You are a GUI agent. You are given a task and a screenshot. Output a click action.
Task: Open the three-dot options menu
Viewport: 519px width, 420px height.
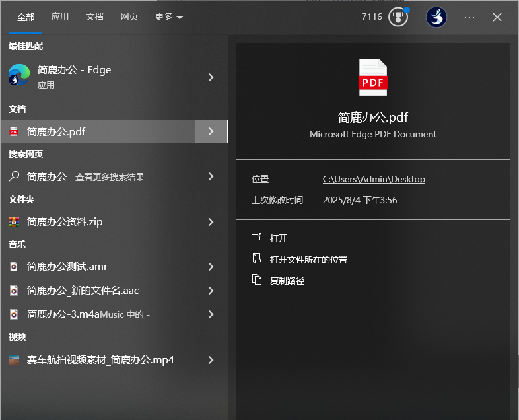point(469,17)
